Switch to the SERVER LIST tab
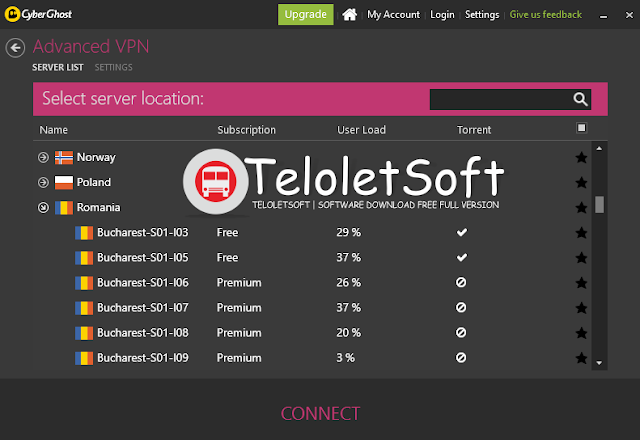Viewport: 640px width, 440px height. click(58, 67)
